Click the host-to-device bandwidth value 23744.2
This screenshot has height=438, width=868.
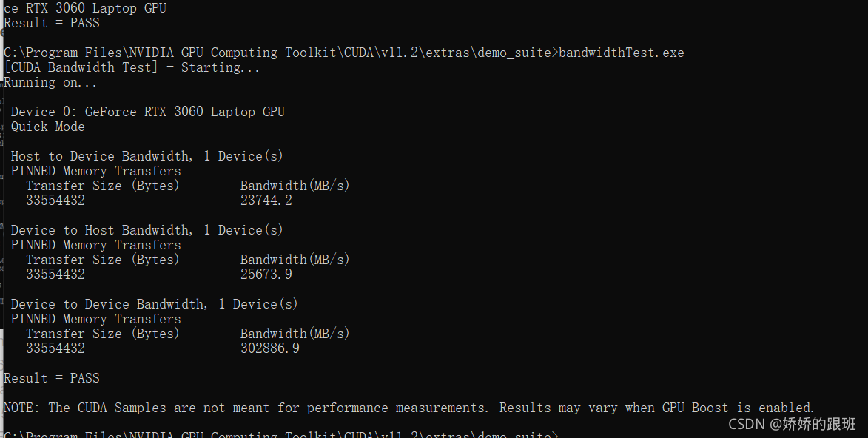(266, 201)
